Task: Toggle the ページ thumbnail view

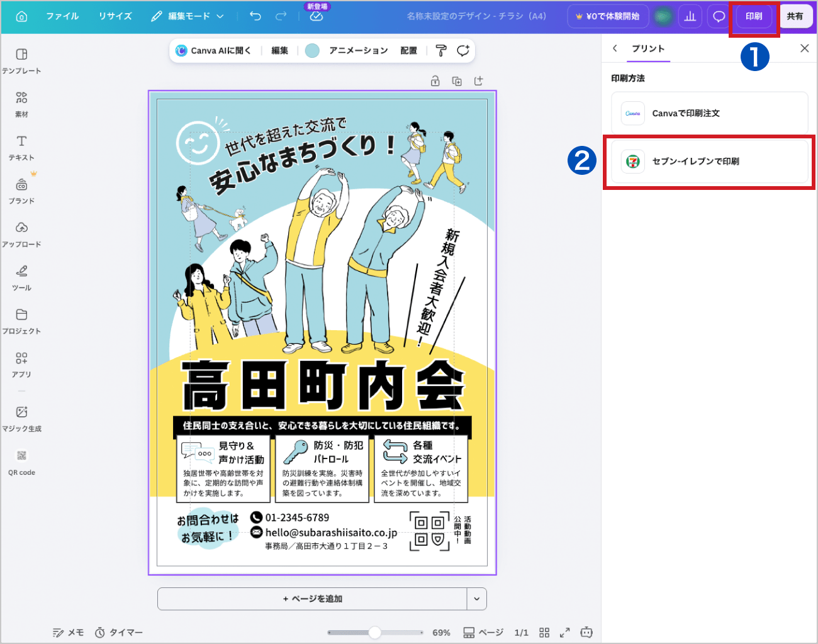Action: (x=483, y=633)
